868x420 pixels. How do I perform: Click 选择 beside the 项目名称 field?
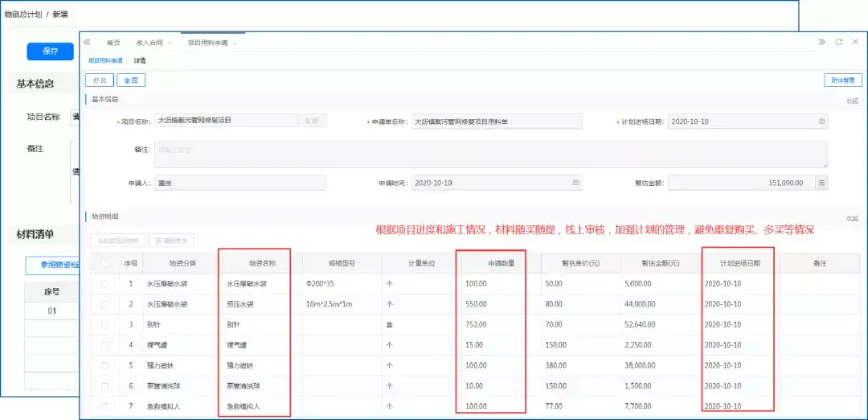tap(312, 121)
